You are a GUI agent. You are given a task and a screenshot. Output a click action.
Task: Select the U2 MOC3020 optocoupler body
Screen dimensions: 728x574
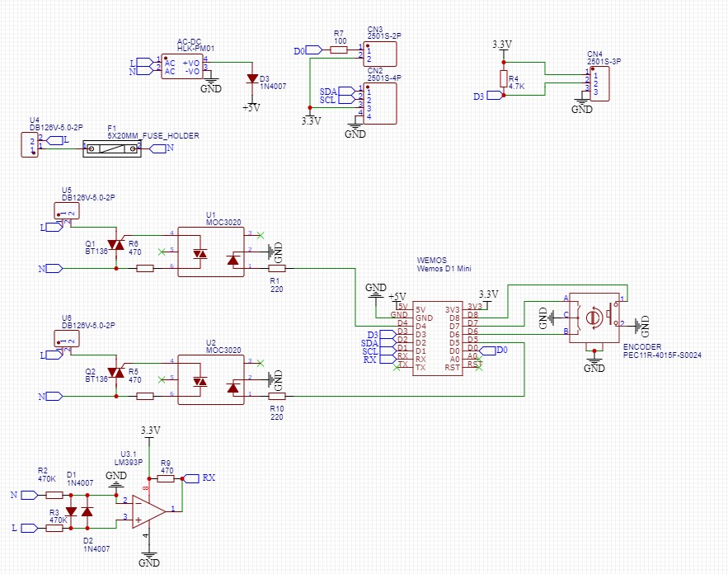click(x=211, y=380)
